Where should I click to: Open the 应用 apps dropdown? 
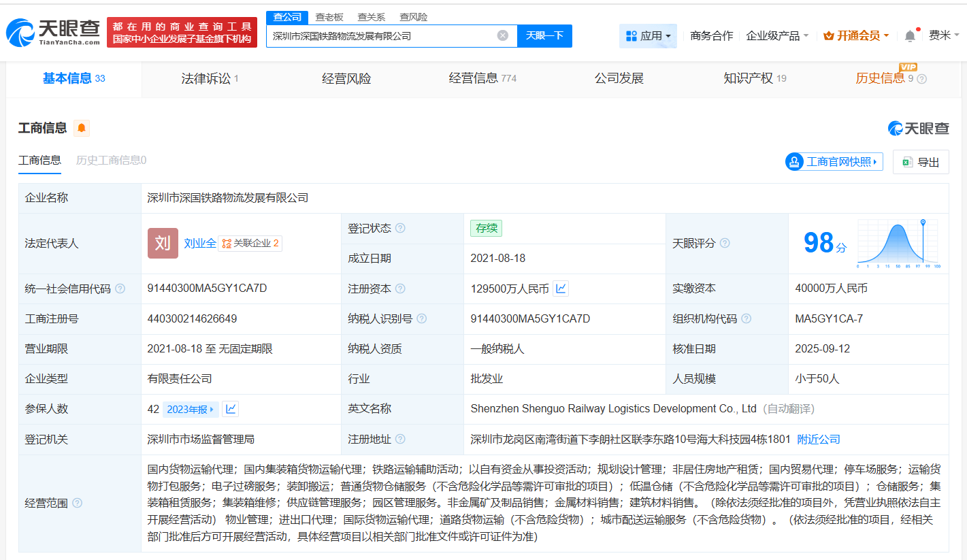point(648,35)
